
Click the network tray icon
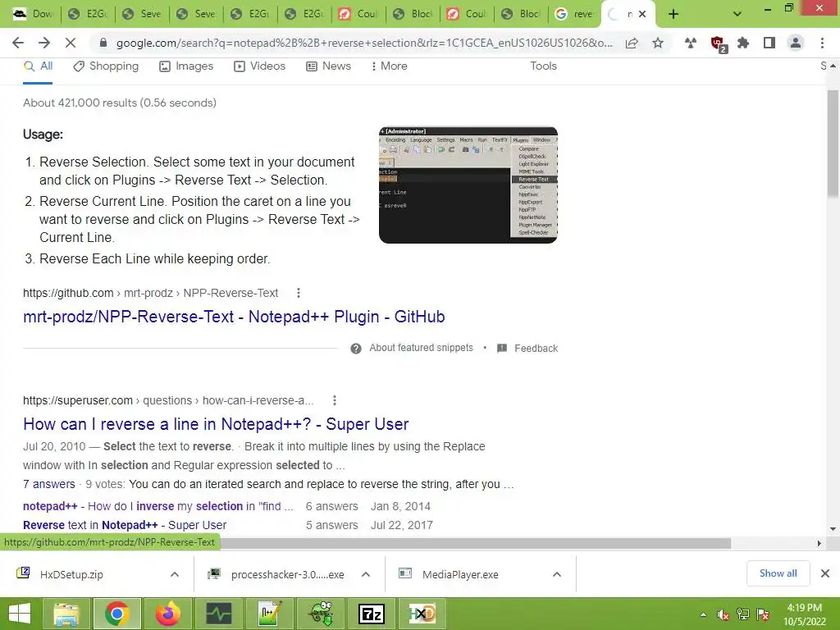click(743, 614)
